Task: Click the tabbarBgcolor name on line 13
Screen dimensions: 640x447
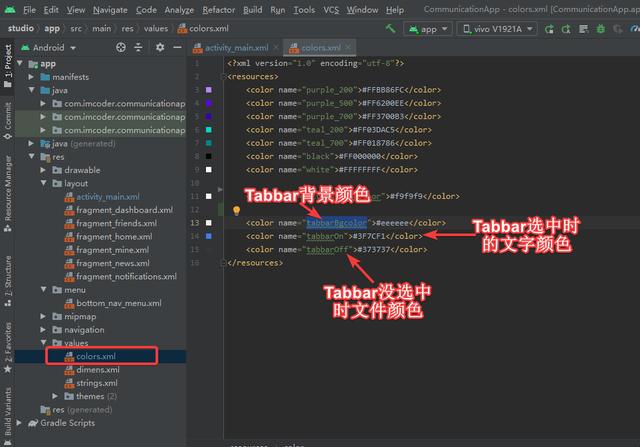Action: [x=337, y=223]
